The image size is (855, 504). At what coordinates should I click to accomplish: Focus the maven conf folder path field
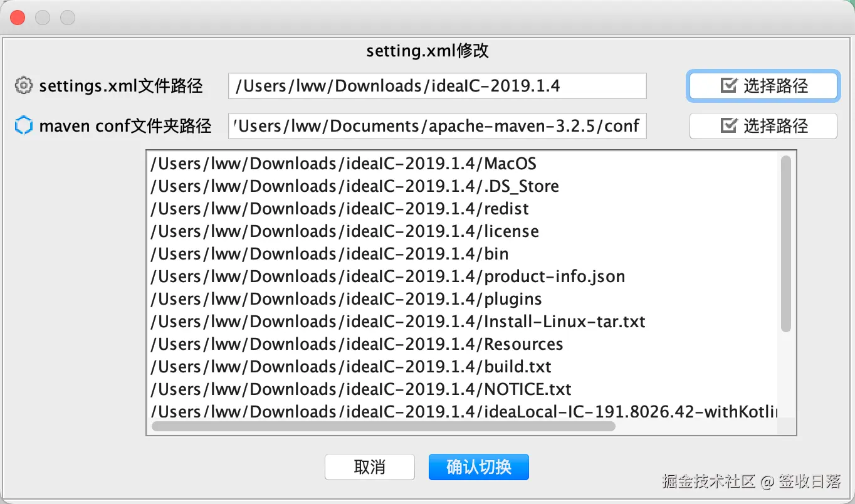[x=438, y=126]
